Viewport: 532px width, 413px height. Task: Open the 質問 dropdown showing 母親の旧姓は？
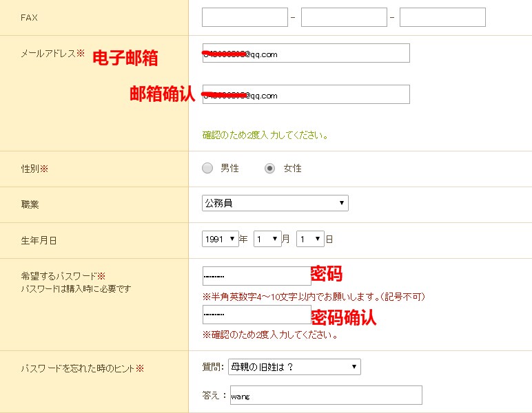(294, 367)
